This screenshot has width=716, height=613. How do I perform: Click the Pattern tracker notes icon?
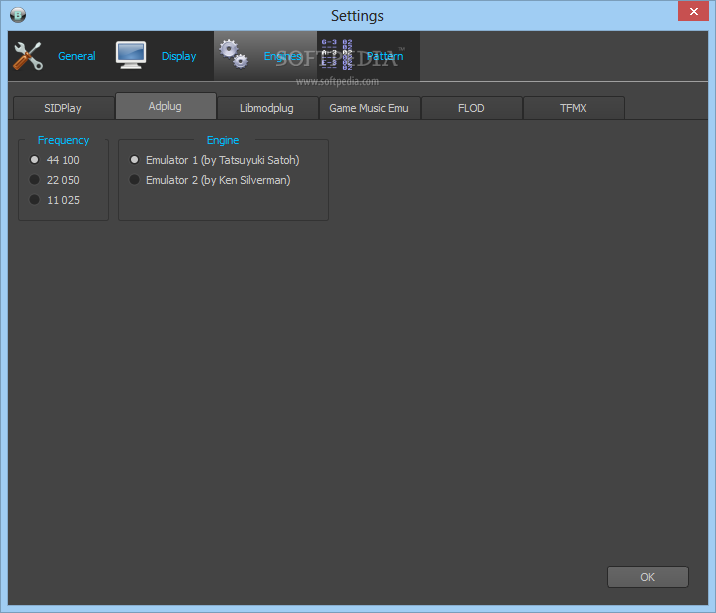(x=337, y=54)
